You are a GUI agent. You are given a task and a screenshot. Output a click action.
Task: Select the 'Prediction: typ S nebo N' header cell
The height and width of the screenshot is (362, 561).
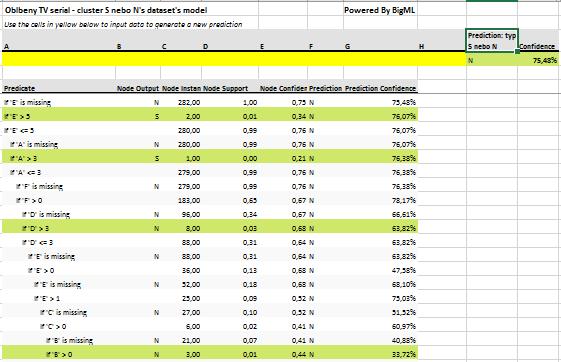pyautogui.click(x=492, y=41)
